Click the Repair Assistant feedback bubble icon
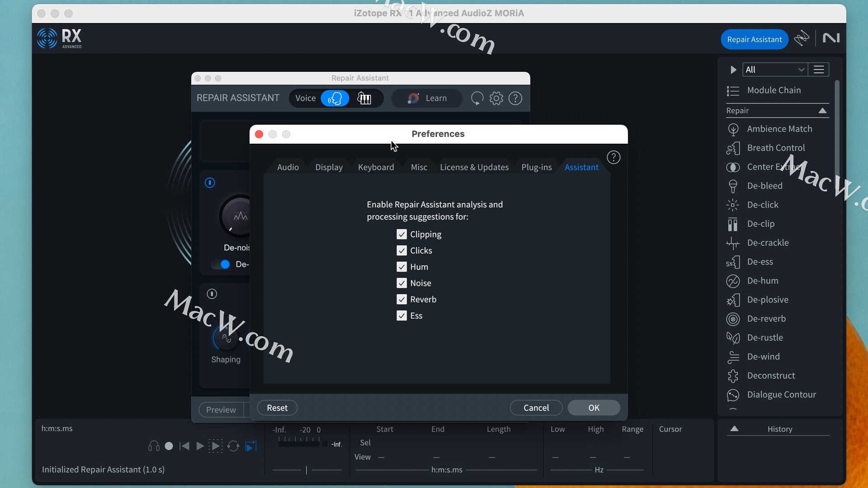This screenshot has height=488, width=868. [x=477, y=99]
